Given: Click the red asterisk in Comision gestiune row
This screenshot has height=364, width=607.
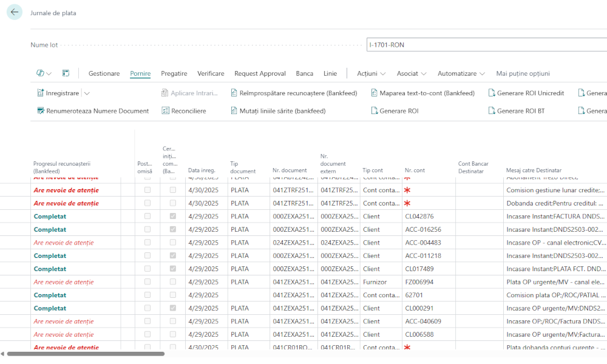Looking at the screenshot, I should [x=407, y=190].
